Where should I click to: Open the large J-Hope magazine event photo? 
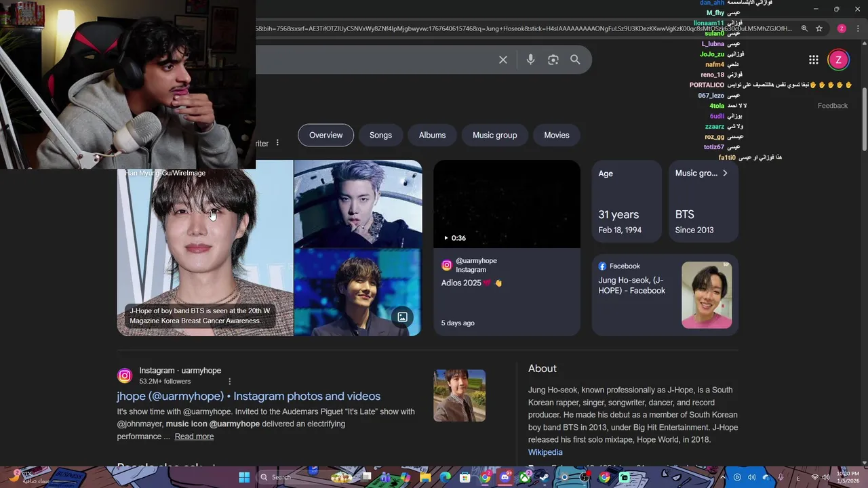[x=205, y=248]
